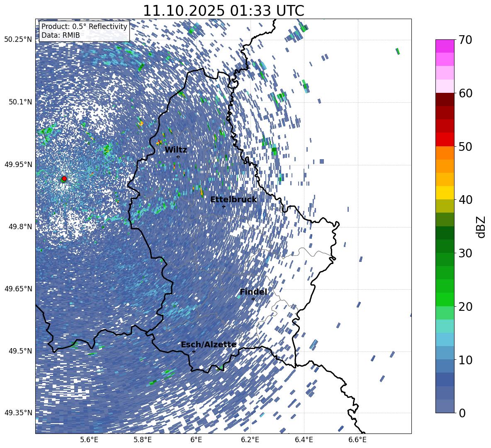Select the Wiltz city label
The height and width of the screenshot is (448, 491).
[x=176, y=150]
